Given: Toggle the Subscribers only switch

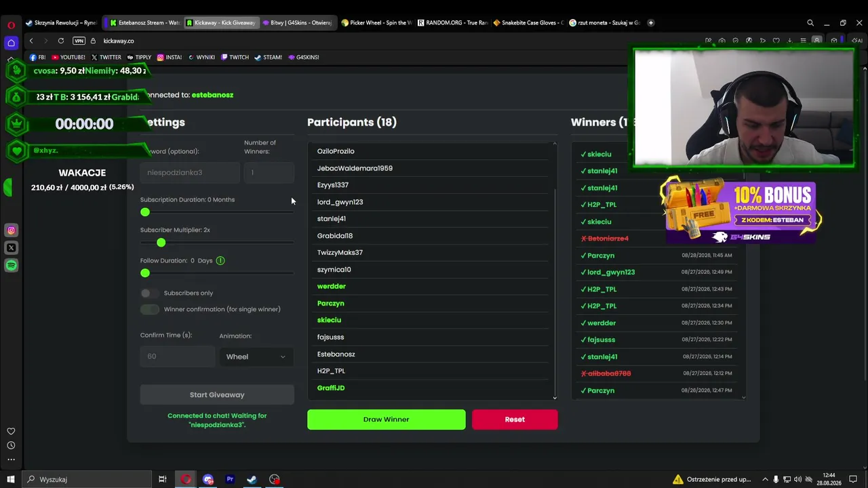Looking at the screenshot, I should [x=149, y=293].
